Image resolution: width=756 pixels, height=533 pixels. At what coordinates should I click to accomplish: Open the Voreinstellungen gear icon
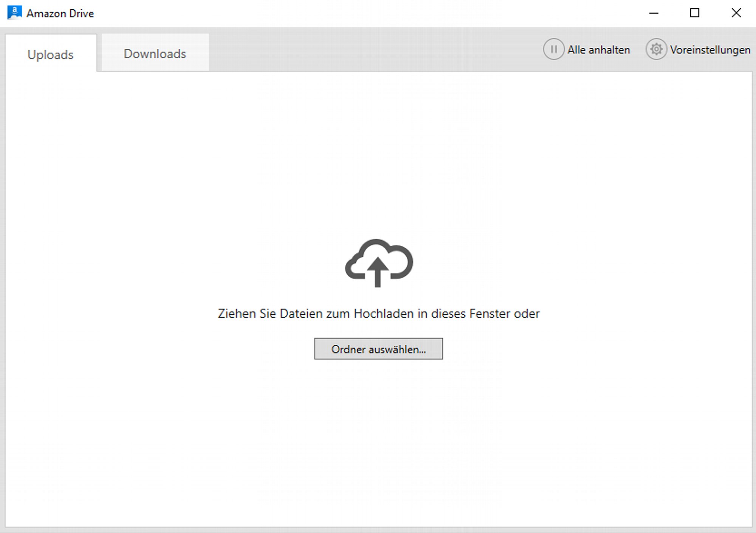(x=656, y=50)
